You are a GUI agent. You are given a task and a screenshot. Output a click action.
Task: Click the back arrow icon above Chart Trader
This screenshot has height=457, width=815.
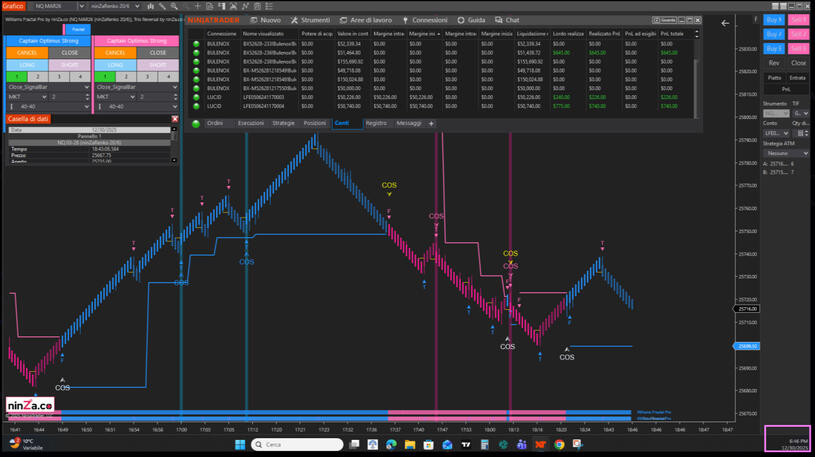[x=726, y=23]
